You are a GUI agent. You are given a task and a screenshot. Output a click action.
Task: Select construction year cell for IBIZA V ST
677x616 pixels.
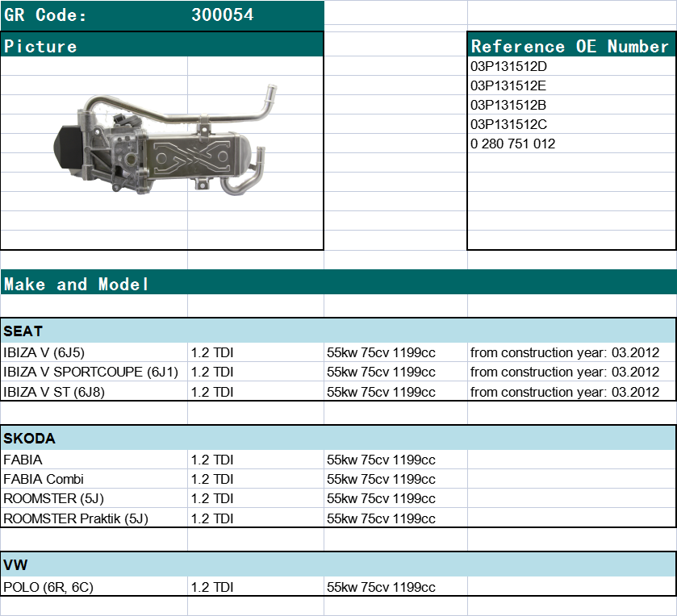571,392
